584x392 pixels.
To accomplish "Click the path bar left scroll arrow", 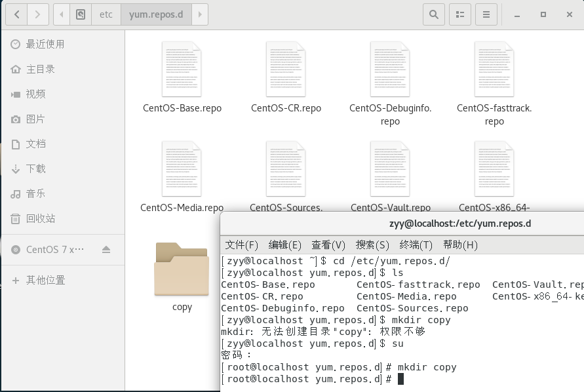I will coord(62,14).
